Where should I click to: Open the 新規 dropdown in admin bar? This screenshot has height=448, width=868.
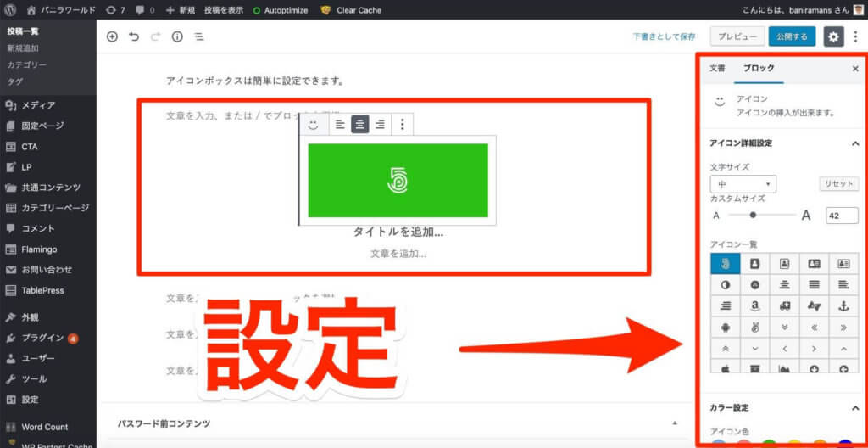(x=181, y=10)
